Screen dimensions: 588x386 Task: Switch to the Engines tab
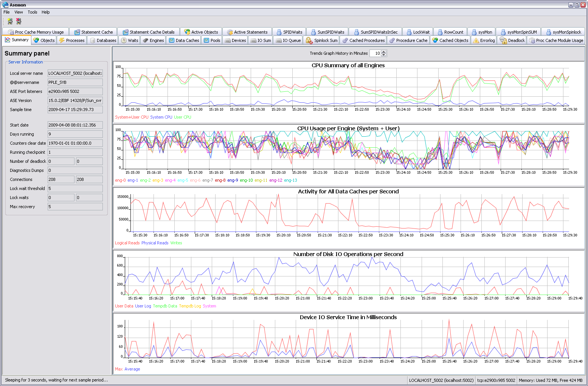153,40
